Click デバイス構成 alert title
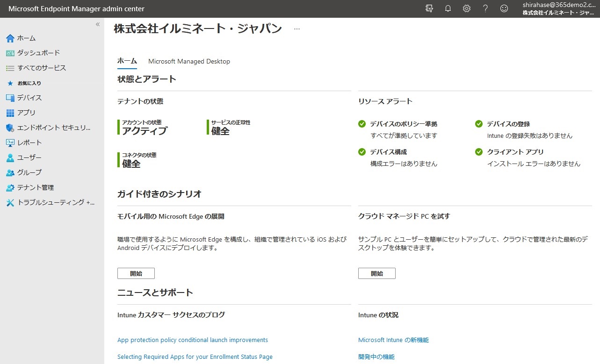 point(389,152)
